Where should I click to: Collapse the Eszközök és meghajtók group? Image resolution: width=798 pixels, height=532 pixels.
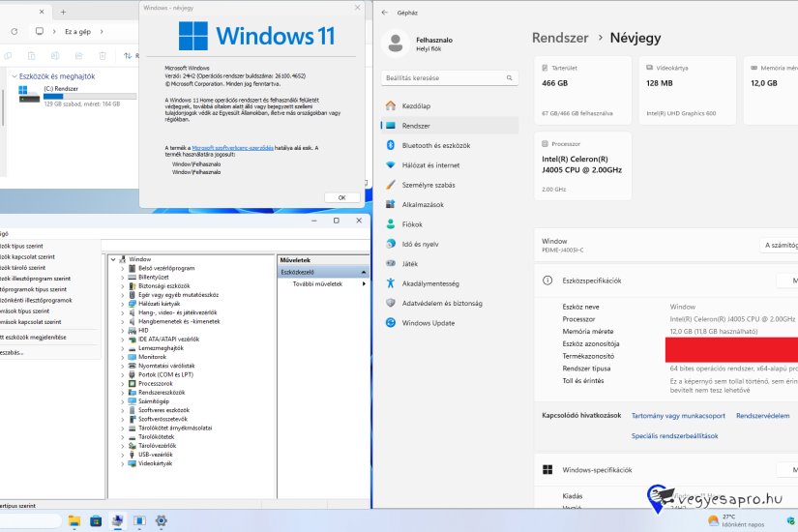point(14,75)
